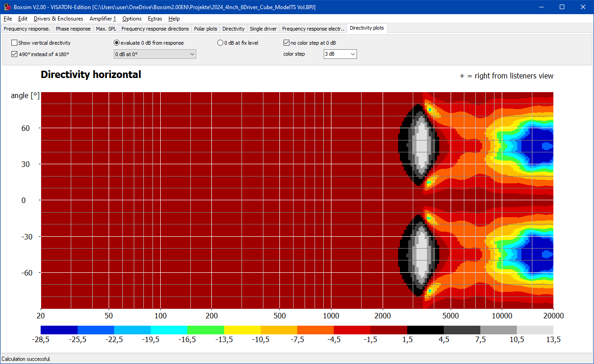Click the orange -7,5 legend swatch
Screen dimensions: 594x364
pos(315,330)
